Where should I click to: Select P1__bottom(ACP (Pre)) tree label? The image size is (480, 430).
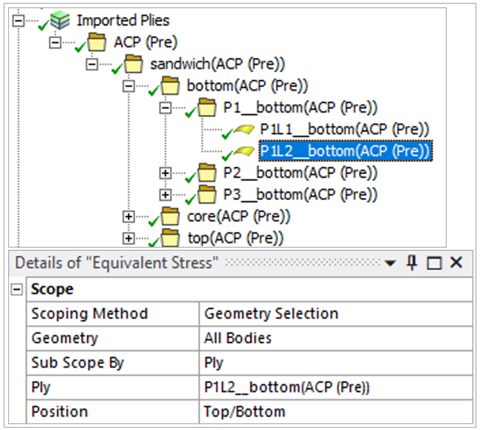point(300,107)
